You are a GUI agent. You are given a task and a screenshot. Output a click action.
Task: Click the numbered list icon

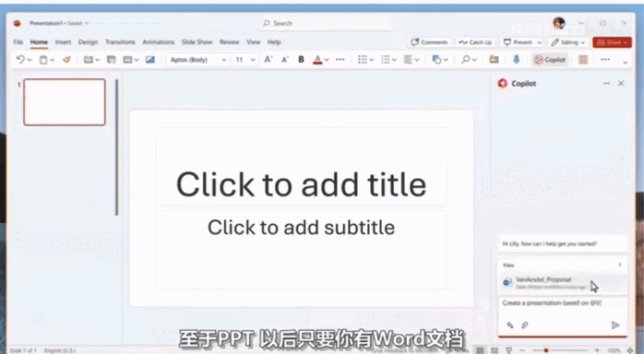[x=386, y=60]
